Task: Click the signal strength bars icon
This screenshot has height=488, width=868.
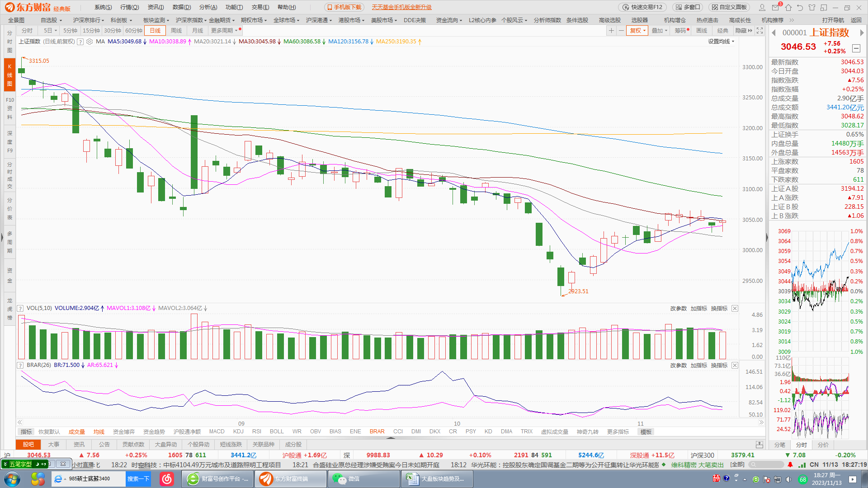Action: pos(802,465)
